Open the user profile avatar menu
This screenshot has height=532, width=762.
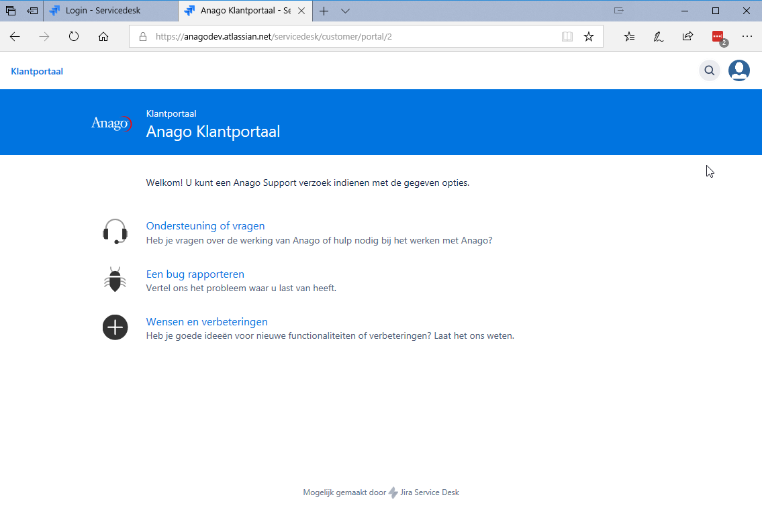739,71
